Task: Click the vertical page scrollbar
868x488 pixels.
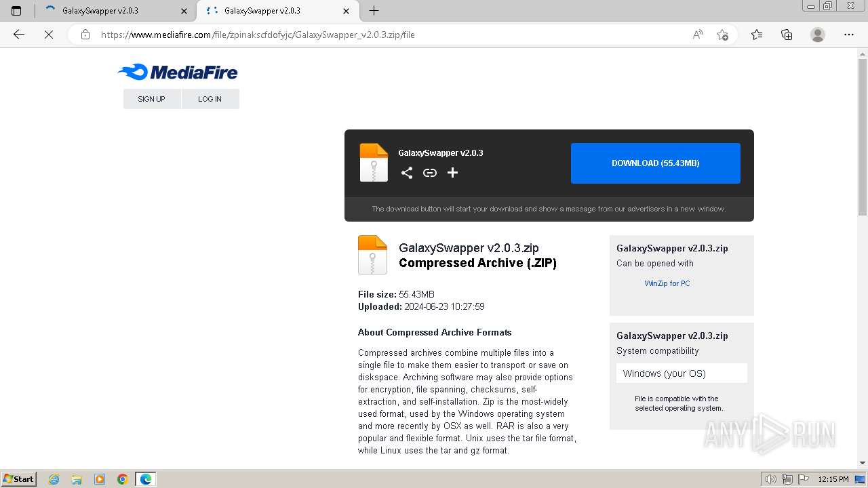Action: tap(863, 136)
